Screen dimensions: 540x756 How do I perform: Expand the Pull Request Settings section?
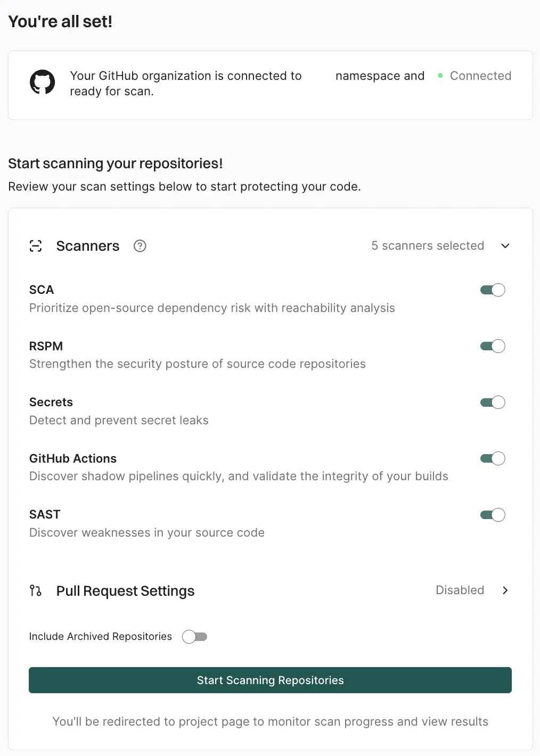pyautogui.click(x=504, y=590)
